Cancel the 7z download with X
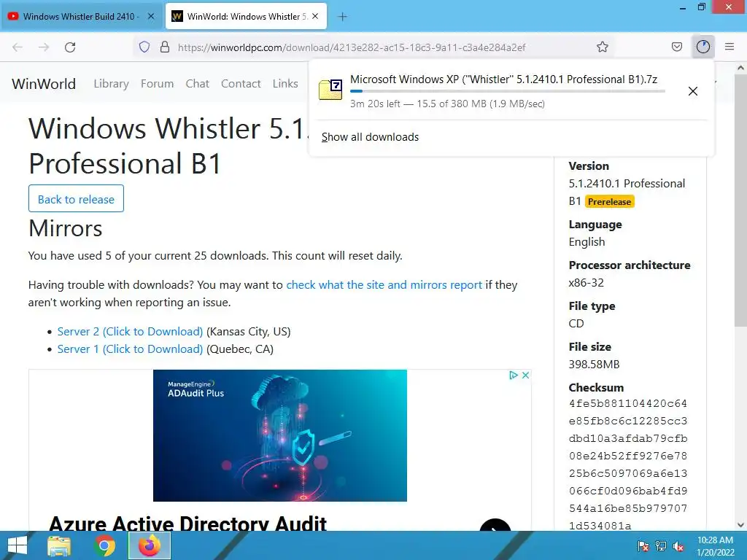This screenshot has height=560, width=747. [x=693, y=91]
